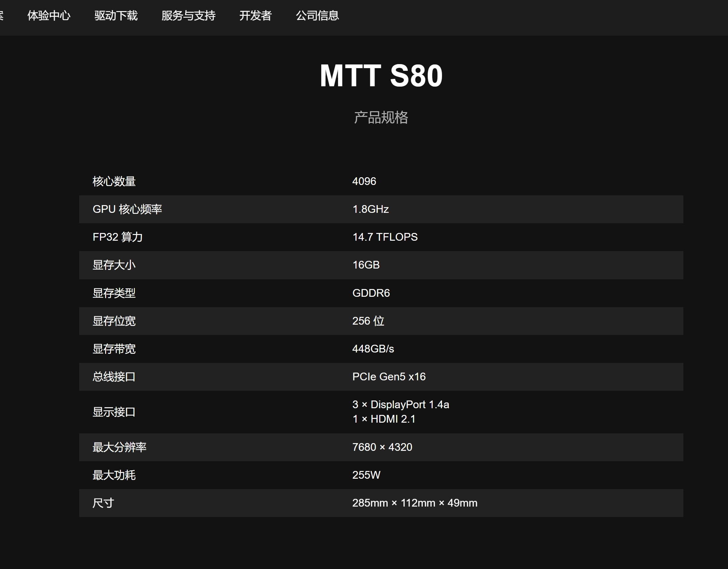This screenshot has height=569, width=728.
Task: Open 公司信息 from the top navigation
Action: pos(317,15)
